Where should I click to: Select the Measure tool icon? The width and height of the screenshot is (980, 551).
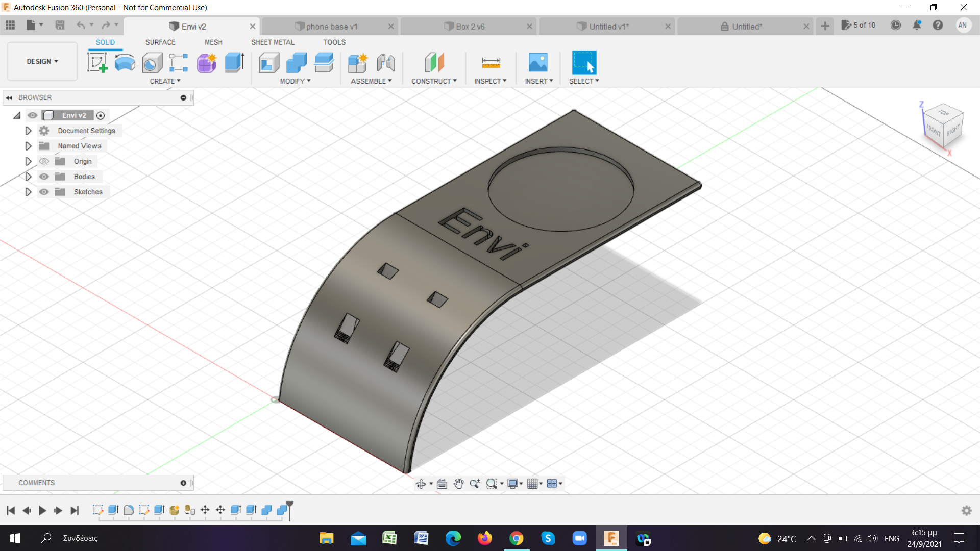491,63
